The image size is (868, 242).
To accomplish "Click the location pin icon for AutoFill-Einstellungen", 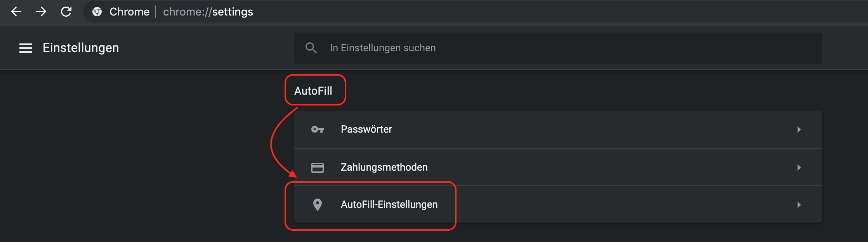I will [318, 205].
